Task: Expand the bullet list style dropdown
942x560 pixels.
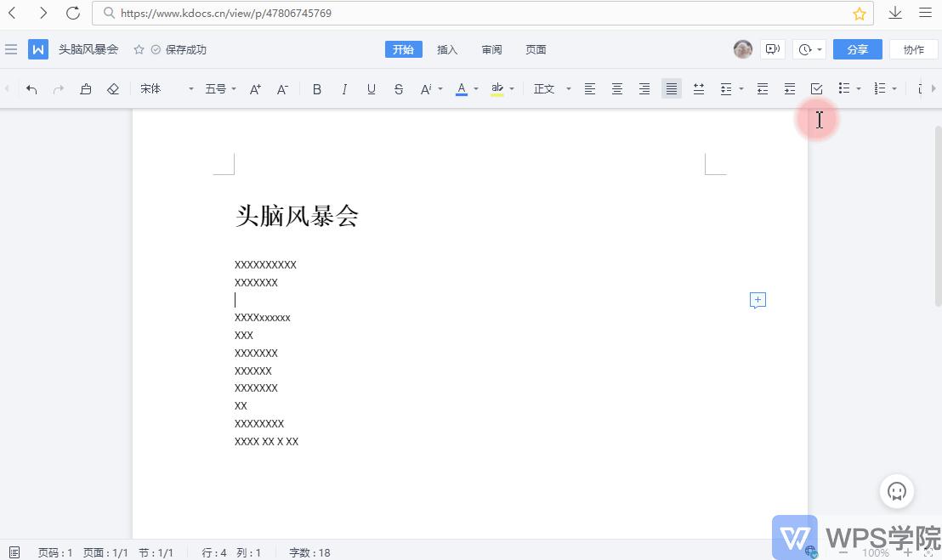Action: click(x=860, y=88)
